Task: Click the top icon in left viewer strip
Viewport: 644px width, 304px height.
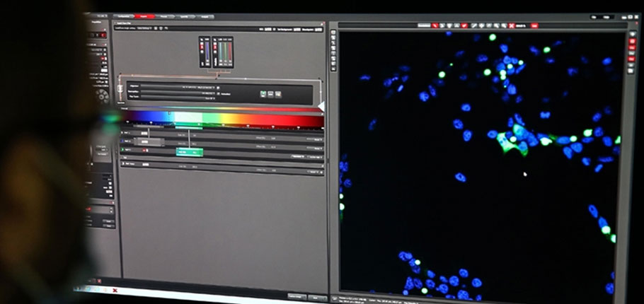Action: [333, 33]
